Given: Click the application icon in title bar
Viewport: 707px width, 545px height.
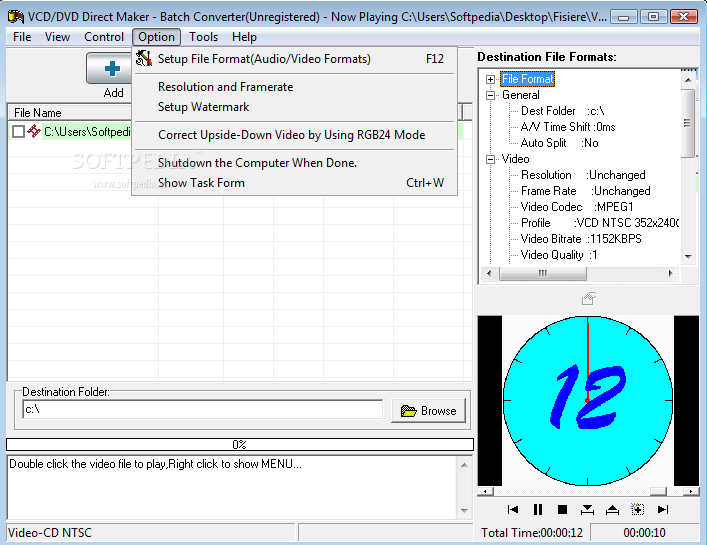Looking at the screenshot, I should [x=16, y=17].
